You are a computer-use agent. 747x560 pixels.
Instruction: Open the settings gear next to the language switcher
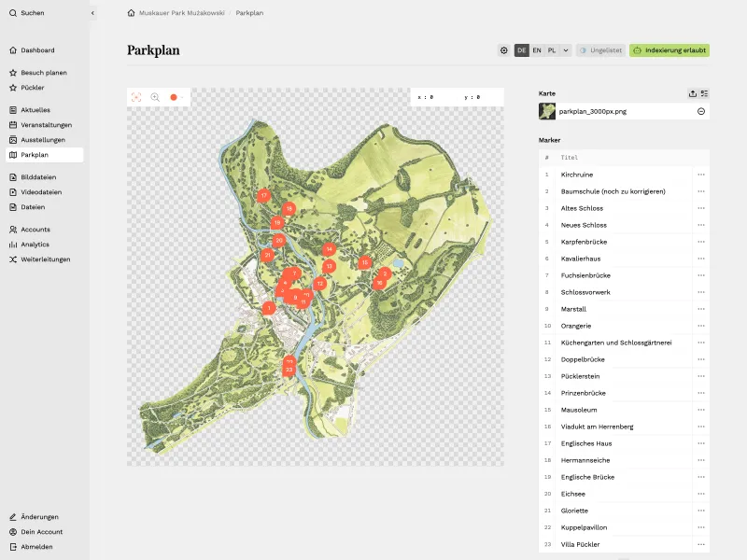point(504,49)
